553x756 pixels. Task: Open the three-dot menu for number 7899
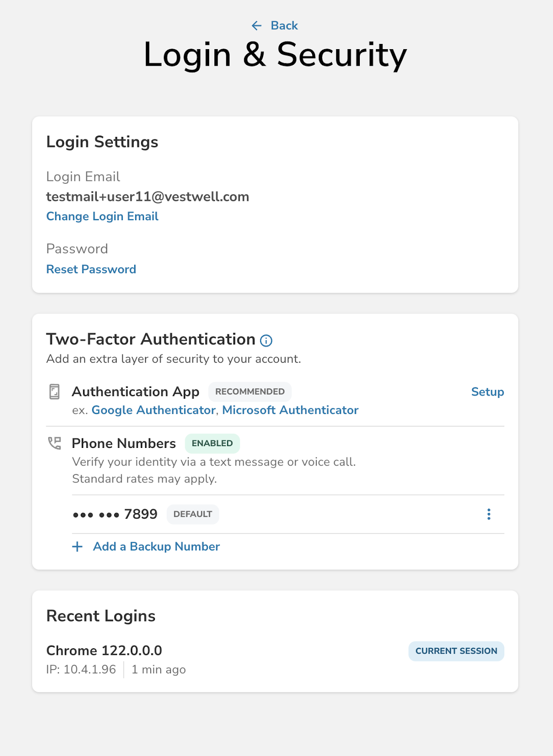[x=489, y=514]
